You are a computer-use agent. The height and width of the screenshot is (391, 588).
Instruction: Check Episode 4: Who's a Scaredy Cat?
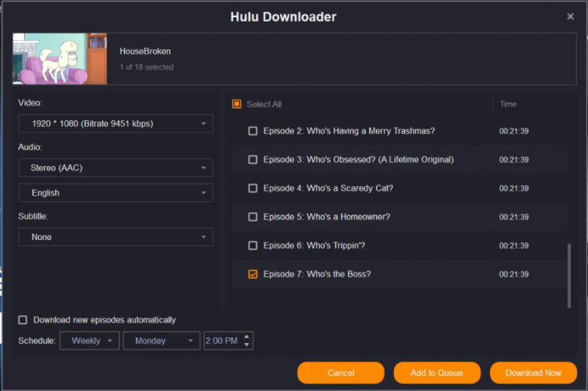tap(253, 188)
